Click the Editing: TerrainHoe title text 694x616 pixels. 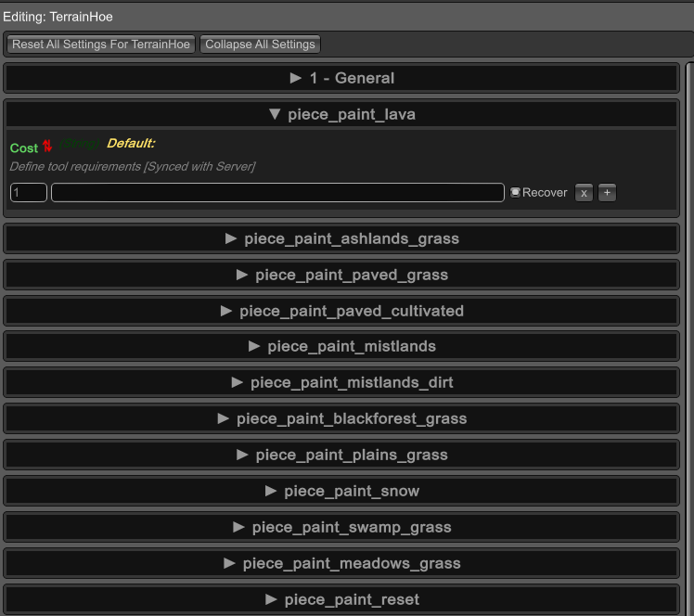click(58, 17)
